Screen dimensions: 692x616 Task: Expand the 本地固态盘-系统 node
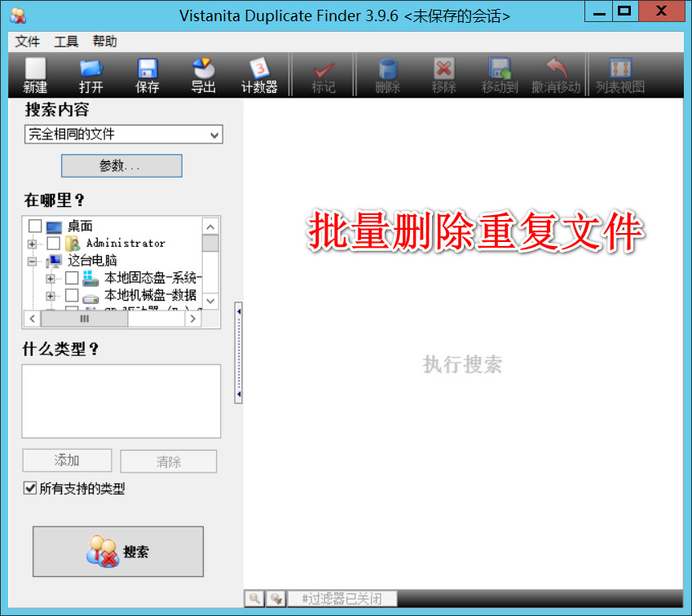click(x=51, y=279)
